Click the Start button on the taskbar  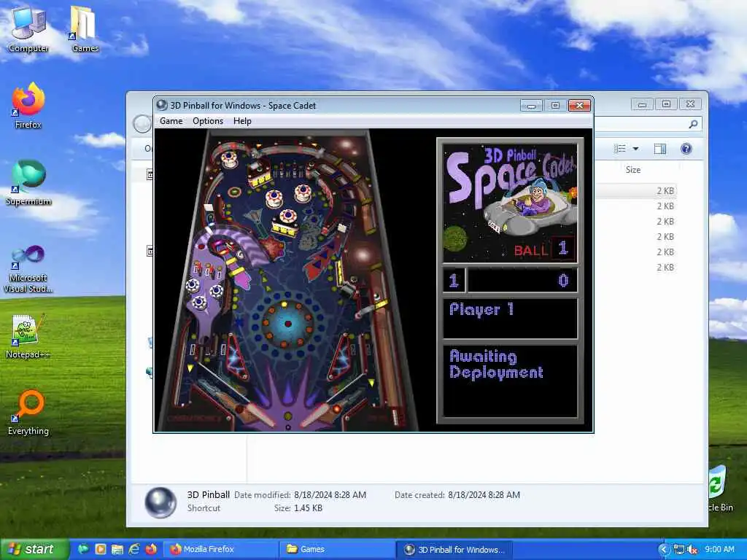(34, 549)
